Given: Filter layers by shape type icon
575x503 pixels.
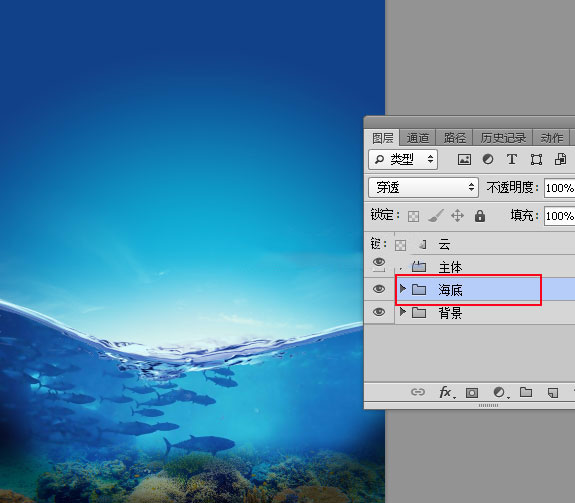Looking at the screenshot, I should (x=536, y=159).
